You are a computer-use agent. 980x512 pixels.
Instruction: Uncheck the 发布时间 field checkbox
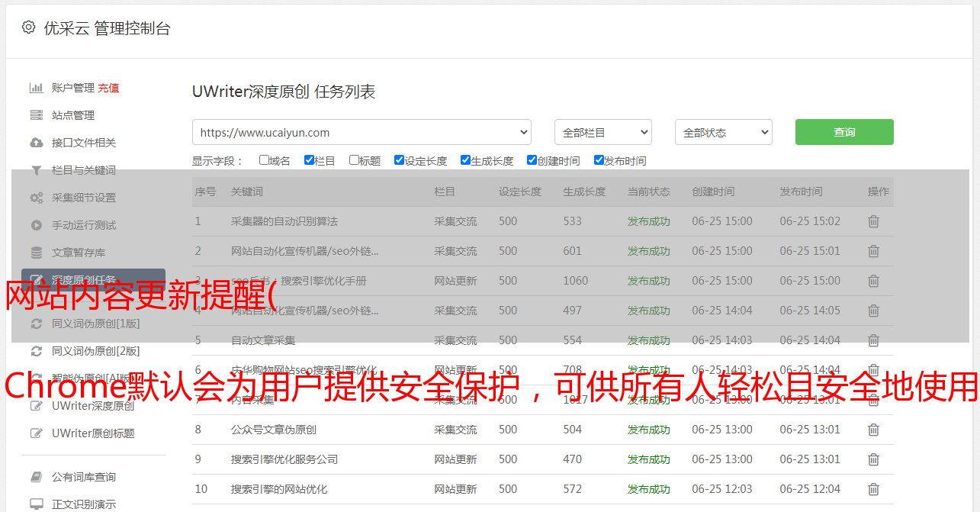click(x=599, y=160)
